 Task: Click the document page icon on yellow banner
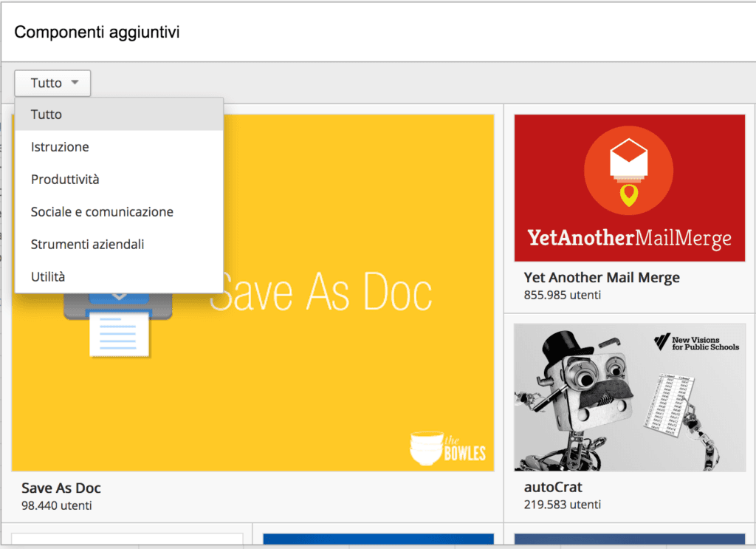(x=119, y=333)
